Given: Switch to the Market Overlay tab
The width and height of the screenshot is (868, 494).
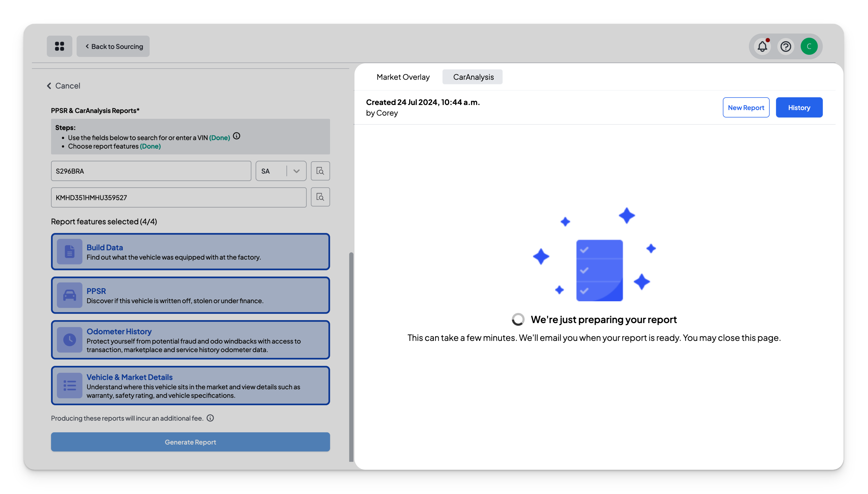Looking at the screenshot, I should pyautogui.click(x=403, y=77).
